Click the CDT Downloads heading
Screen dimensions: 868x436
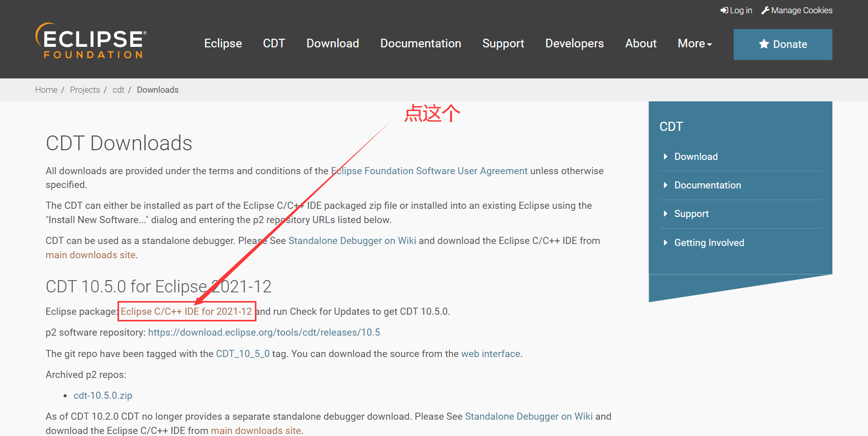[x=119, y=143]
